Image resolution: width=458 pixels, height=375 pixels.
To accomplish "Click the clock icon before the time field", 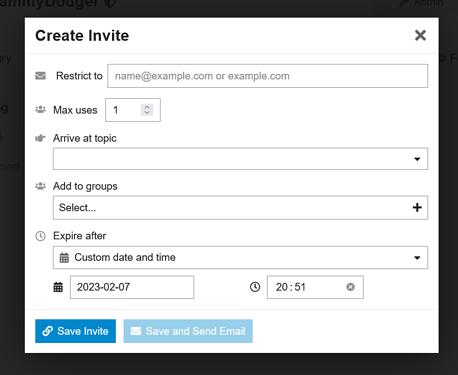I will click(255, 287).
